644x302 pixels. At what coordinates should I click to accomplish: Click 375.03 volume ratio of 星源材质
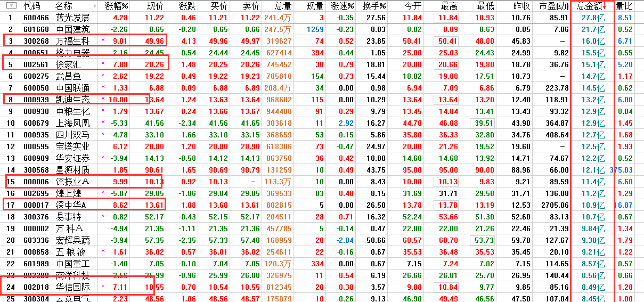tap(621, 170)
